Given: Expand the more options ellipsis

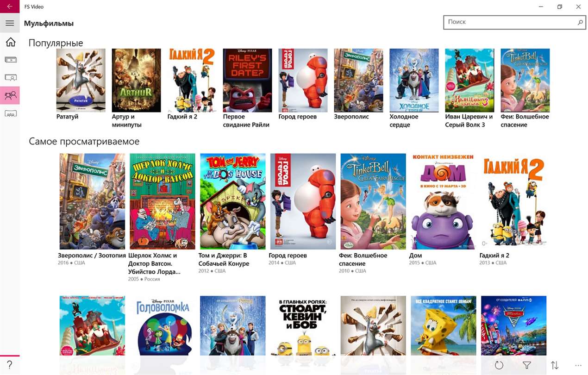Looking at the screenshot, I should [x=578, y=365].
